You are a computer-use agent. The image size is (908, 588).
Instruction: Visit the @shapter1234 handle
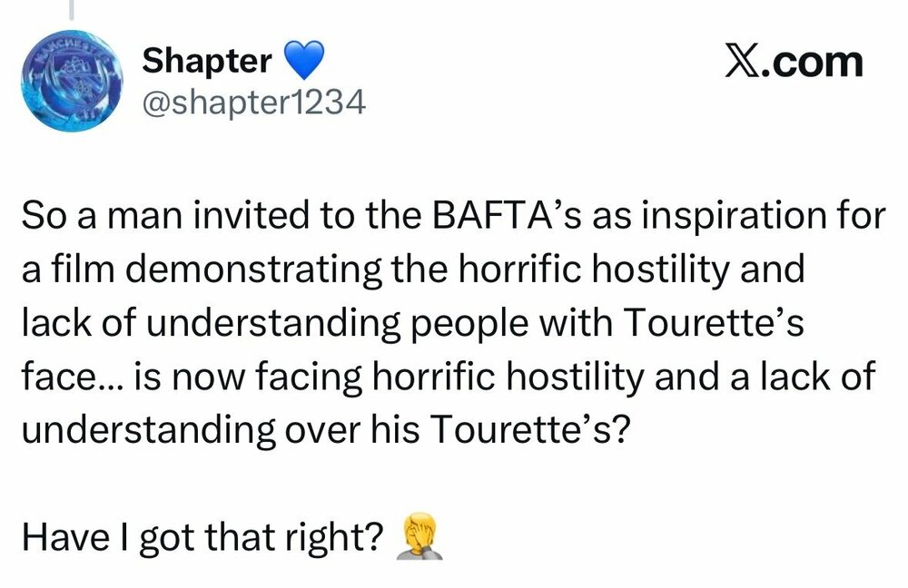point(254,105)
